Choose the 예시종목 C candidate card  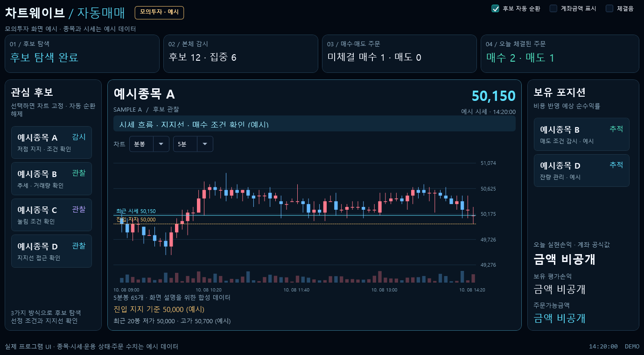[x=51, y=215]
